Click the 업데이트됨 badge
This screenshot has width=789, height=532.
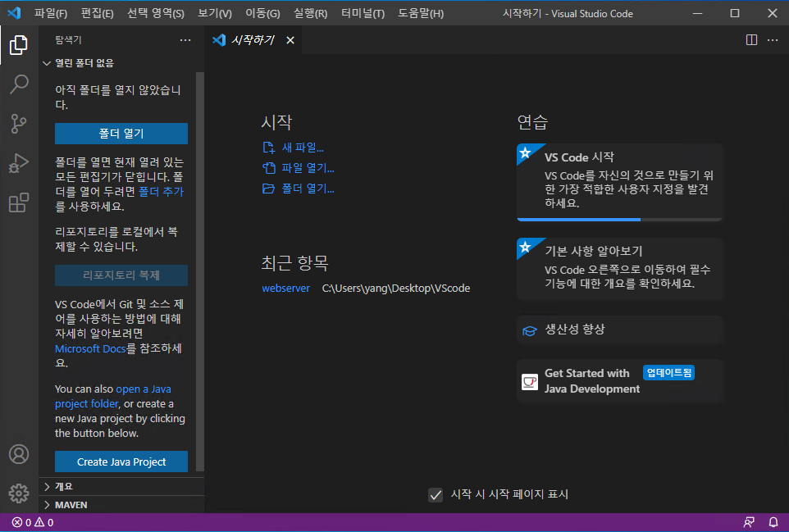click(668, 373)
